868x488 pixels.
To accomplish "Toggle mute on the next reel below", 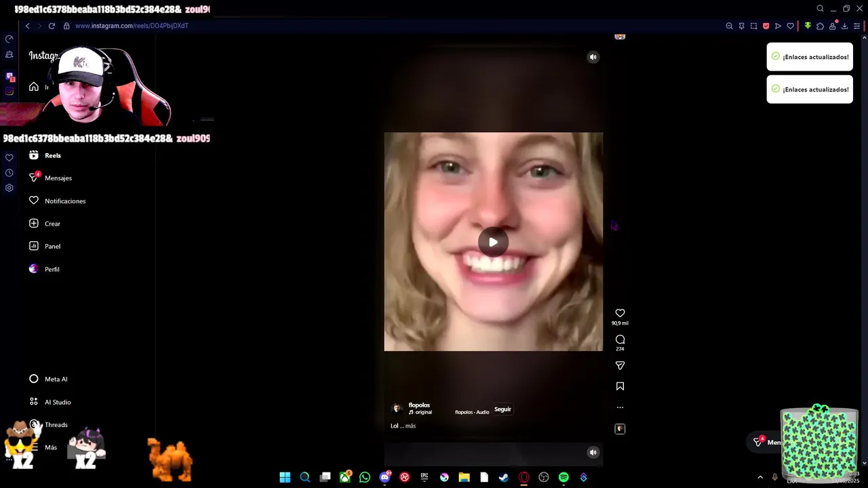I will (593, 452).
